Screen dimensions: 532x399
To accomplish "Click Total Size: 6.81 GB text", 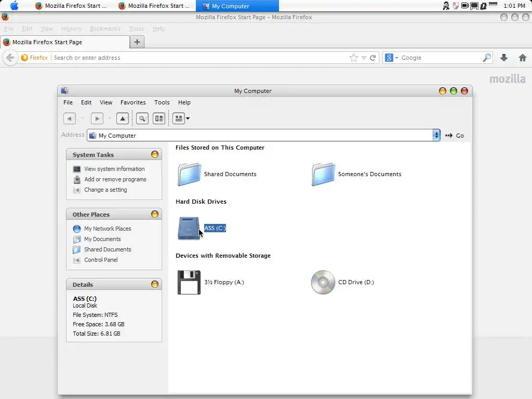I will tap(96, 334).
